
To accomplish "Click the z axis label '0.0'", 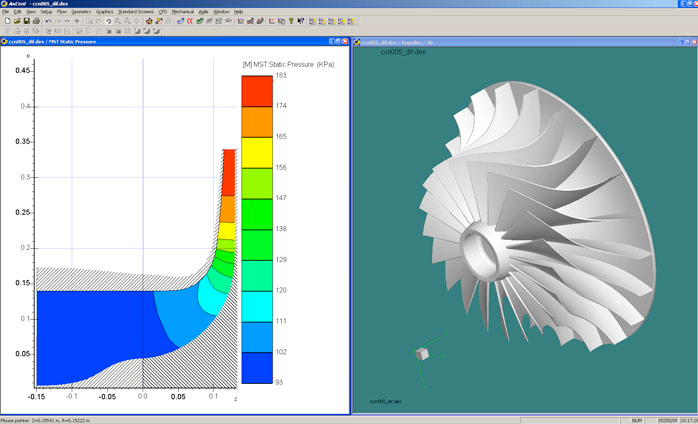I will pyautogui.click(x=142, y=396).
